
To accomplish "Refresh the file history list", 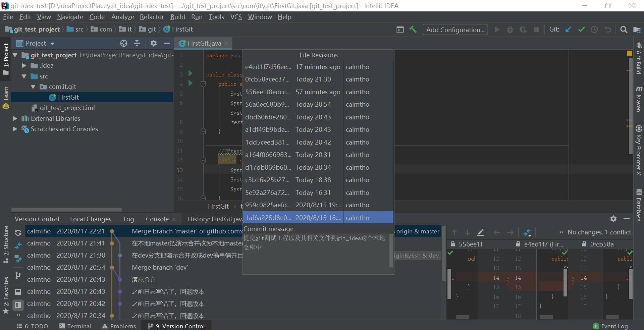I will tap(18, 232).
